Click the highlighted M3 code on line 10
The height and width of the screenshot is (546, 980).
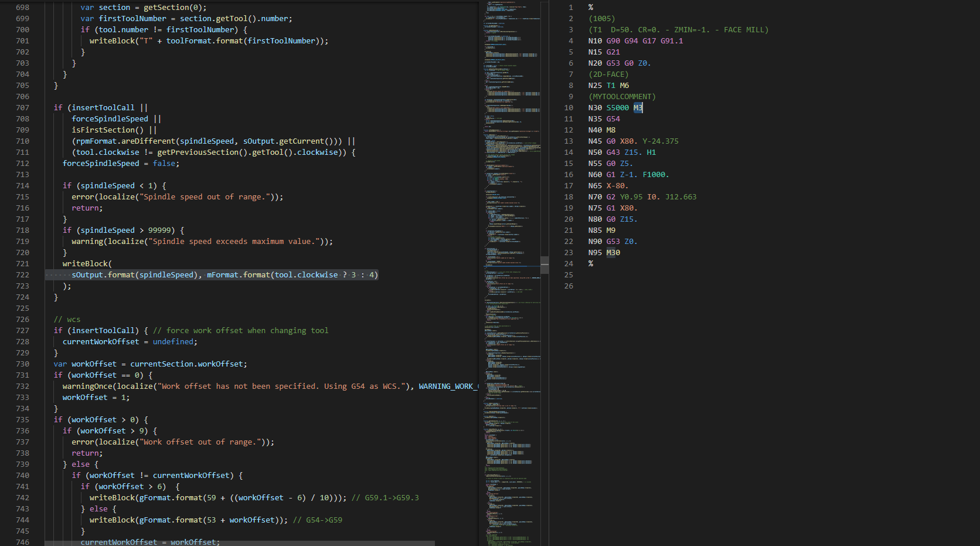(638, 108)
